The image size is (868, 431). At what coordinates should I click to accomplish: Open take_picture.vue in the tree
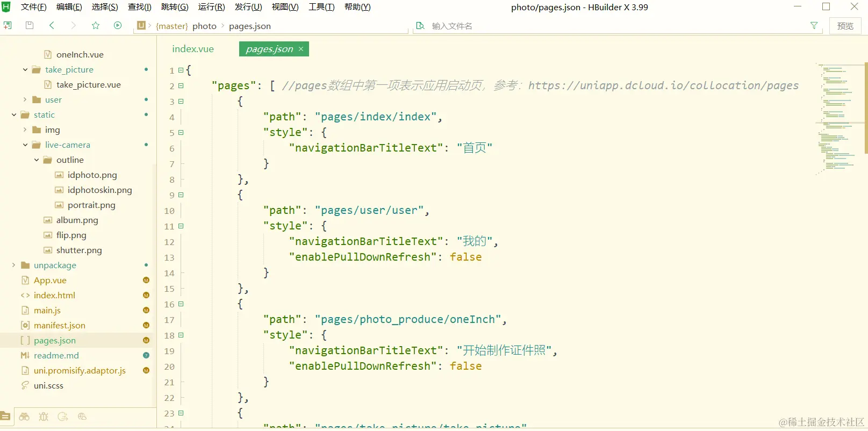pyautogui.click(x=89, y=85)
